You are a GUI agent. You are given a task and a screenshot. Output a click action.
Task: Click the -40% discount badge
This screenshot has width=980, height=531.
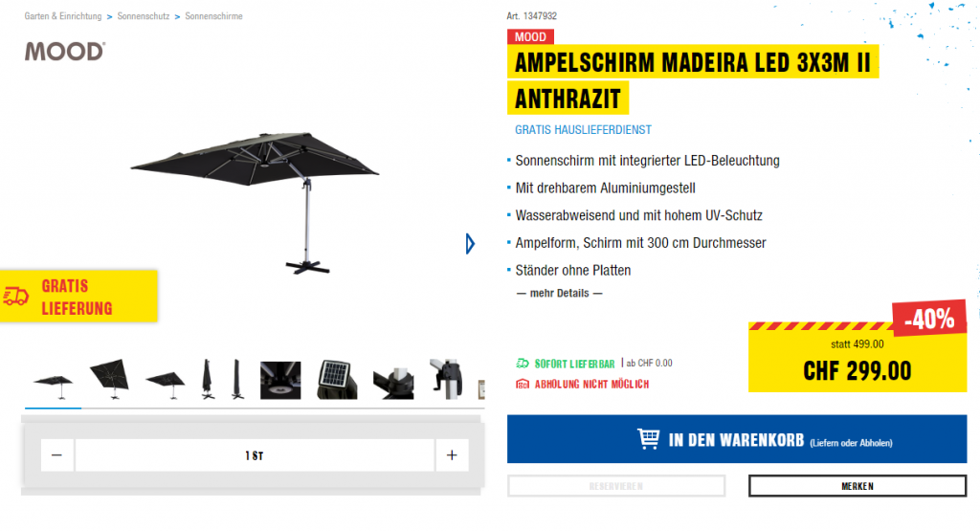pos(929,319)
